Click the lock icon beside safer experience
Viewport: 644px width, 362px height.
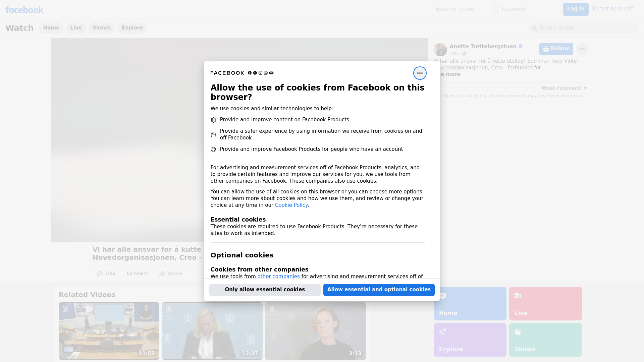click(x=213, y=135)
